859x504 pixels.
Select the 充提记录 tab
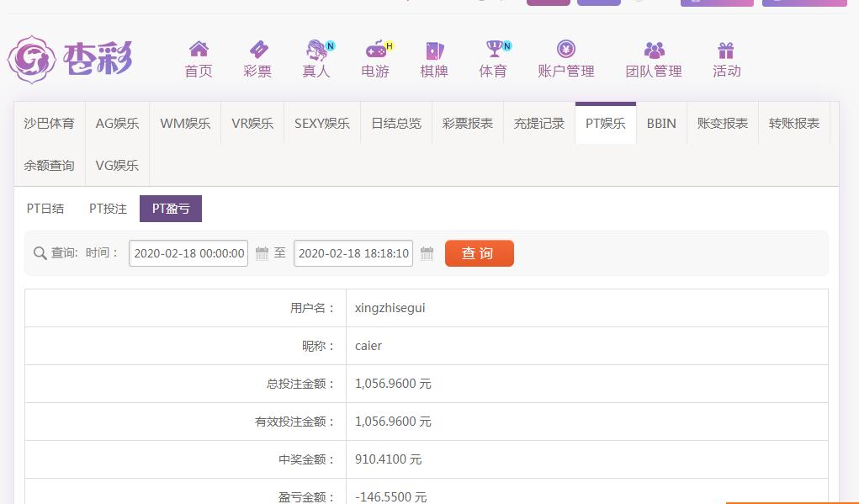pyautogui.click(x=539, y=124)
